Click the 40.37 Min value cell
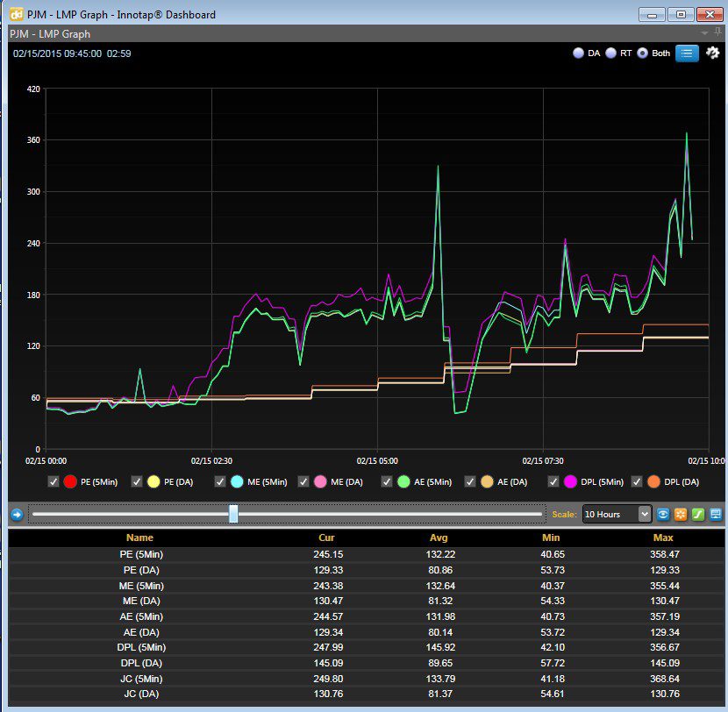This screenshot has height=712, width=728. (553, 586)
